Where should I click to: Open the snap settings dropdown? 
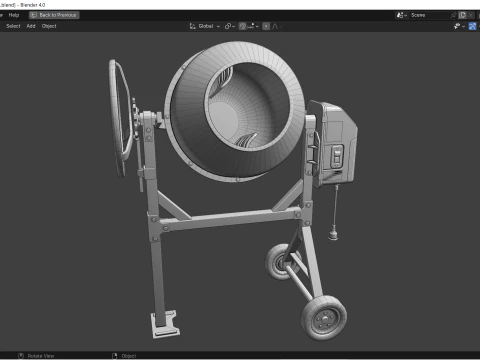point(253,26)
